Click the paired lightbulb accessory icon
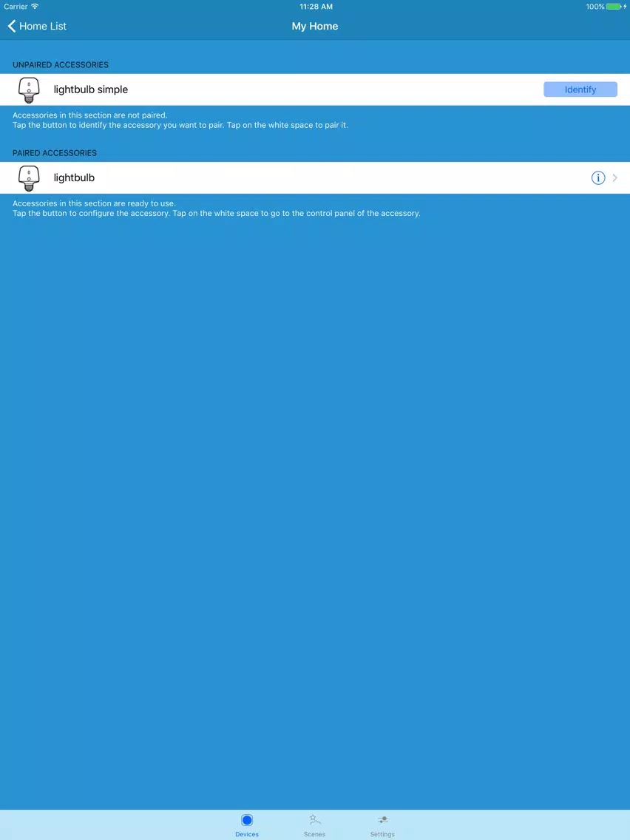This screenshot has width=630, height=840. [x=29, y=178]
